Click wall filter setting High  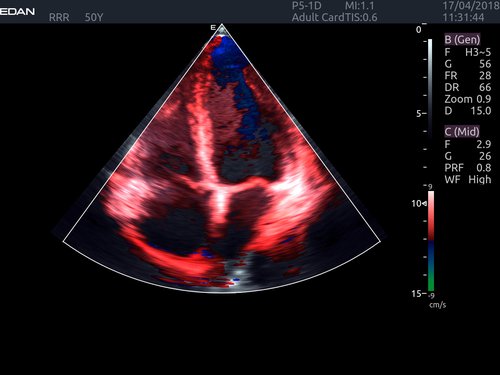[480, 179]
